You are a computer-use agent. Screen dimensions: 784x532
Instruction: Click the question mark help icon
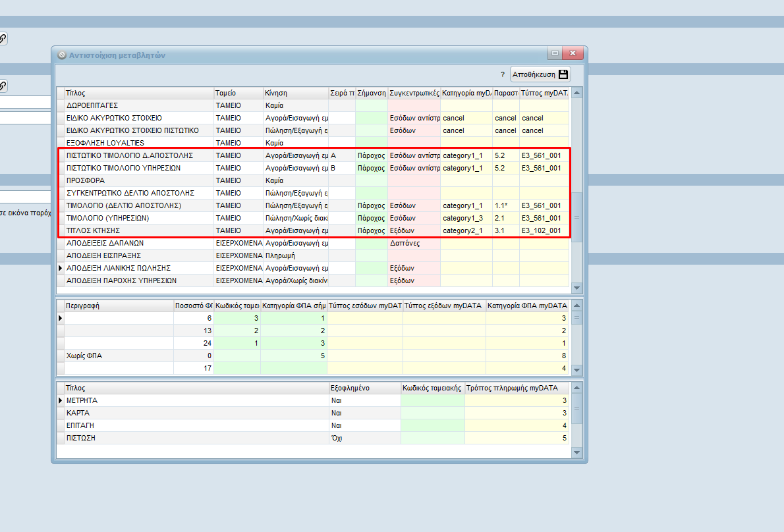[503, 74]
